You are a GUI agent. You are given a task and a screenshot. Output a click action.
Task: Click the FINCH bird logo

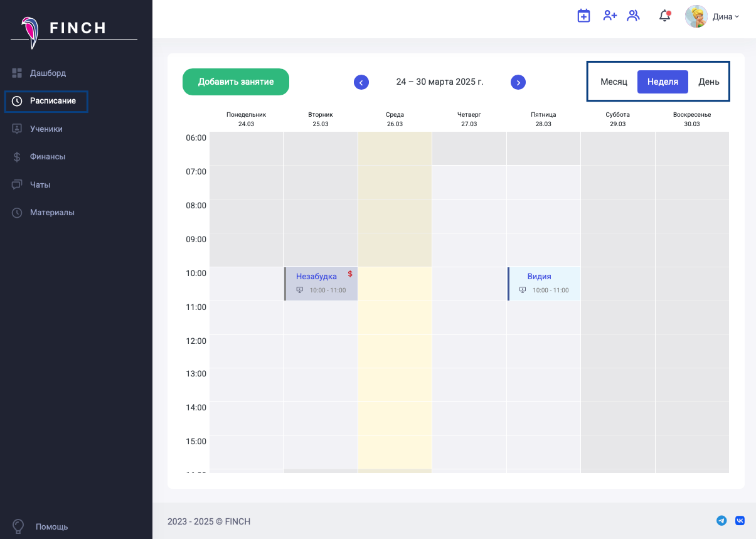click(29, 31)
